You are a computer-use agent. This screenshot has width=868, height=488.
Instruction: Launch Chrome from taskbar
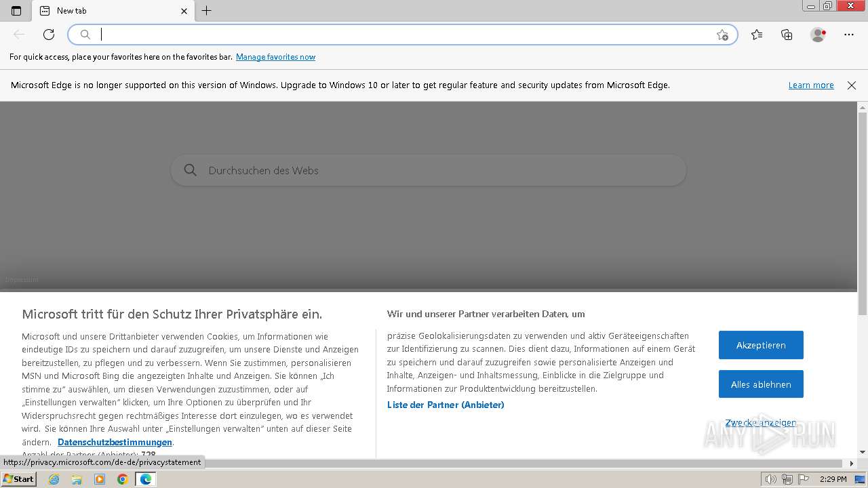coord(122,479)
